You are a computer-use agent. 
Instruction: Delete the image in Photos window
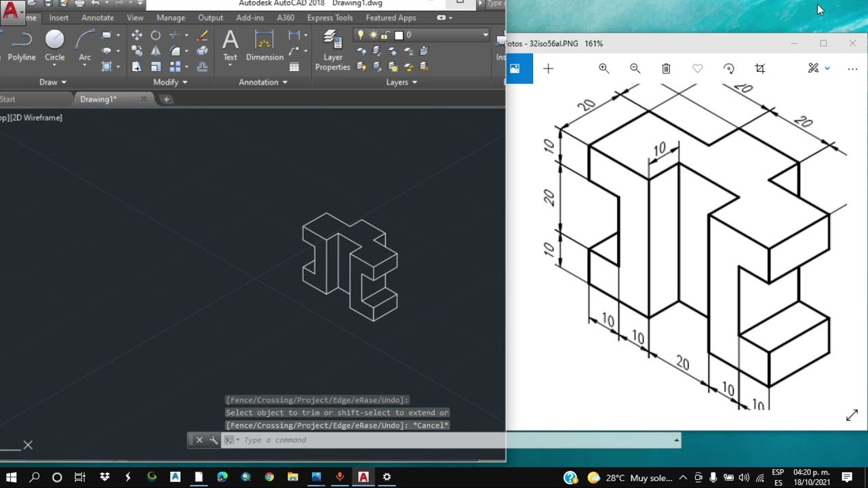pyautogui.click(x=666, y=68)
